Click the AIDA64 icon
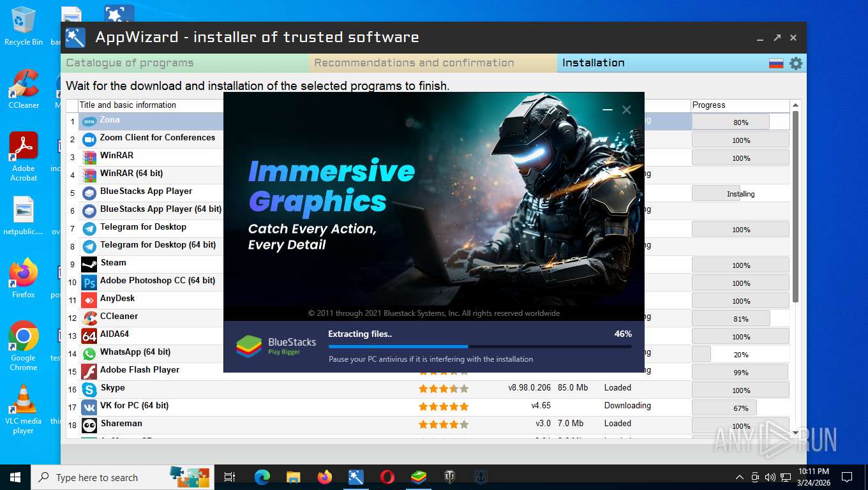Viewport: 868px width, 490px height. coord(89,336)
